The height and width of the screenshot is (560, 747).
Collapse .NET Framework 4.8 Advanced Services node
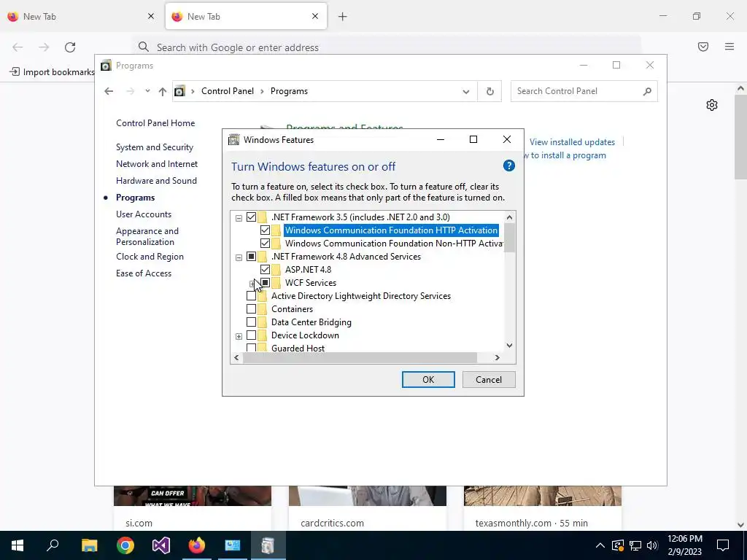coord(239,257)
